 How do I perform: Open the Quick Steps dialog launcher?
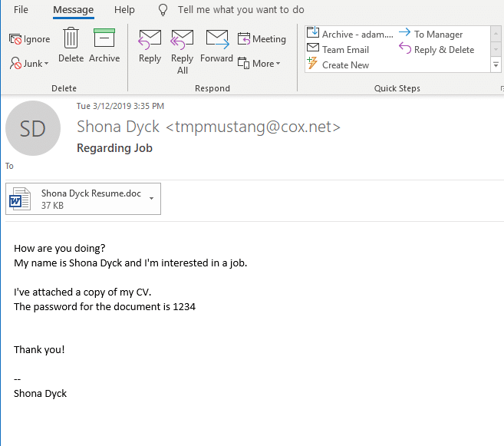502,88
